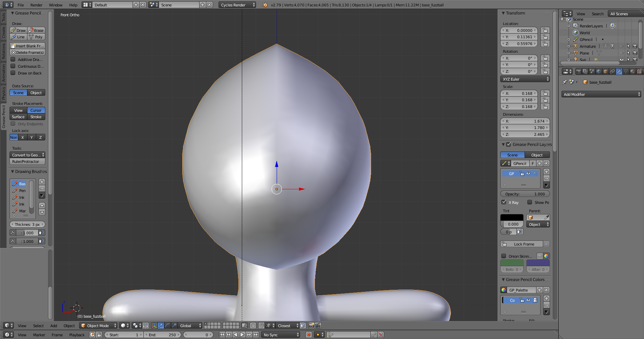Viewport: 644px width, 339px height.
Task: Open the Render properties camera tab
Action: coord(578,71)
